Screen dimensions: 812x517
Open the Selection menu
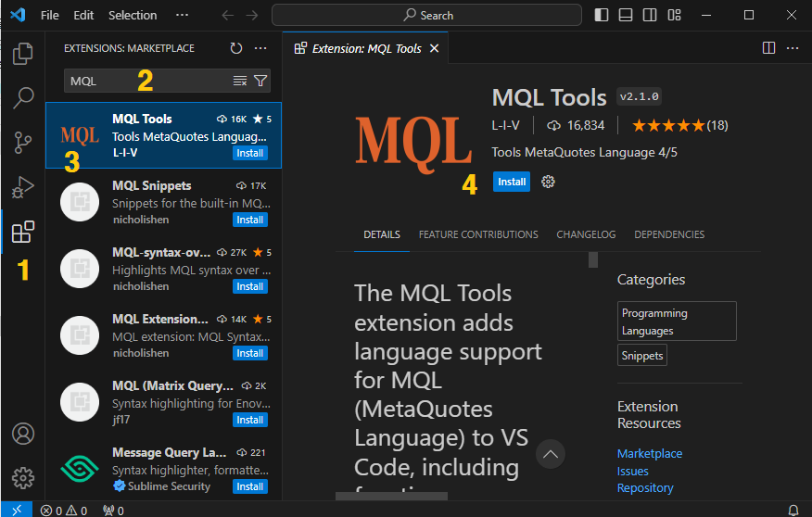(x=133, y=16)
